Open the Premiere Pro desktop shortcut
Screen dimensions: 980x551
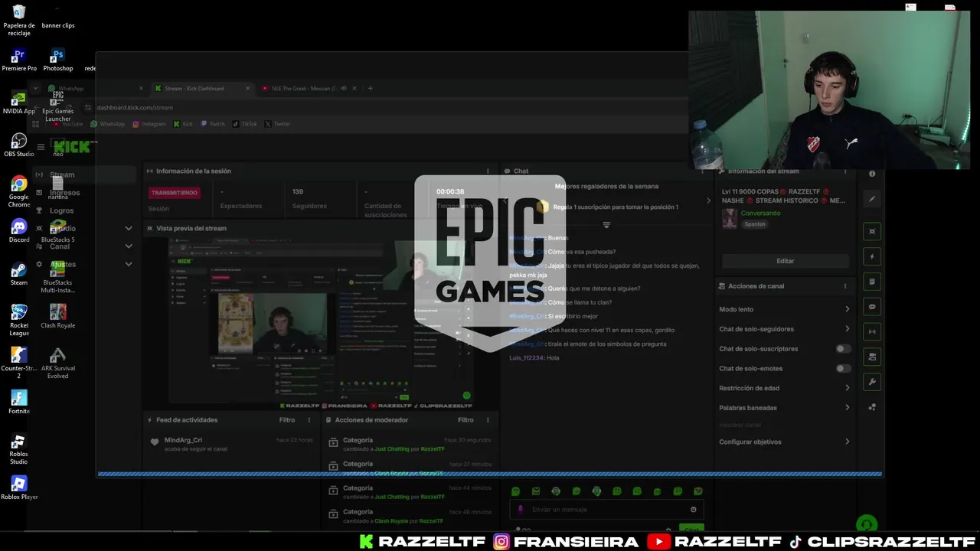(19, 60)
